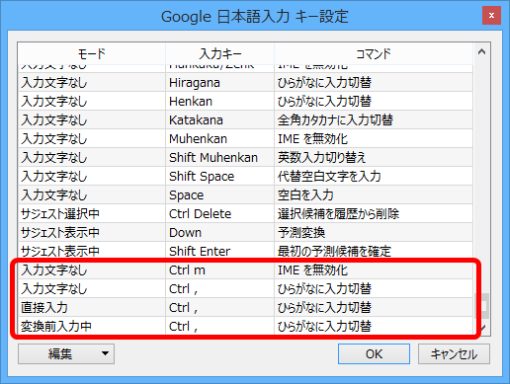This screenshot has height=384, width=510.
Task: Click サジェスト表示中 in the Shift Enter row
Action: tap(92, 251)
